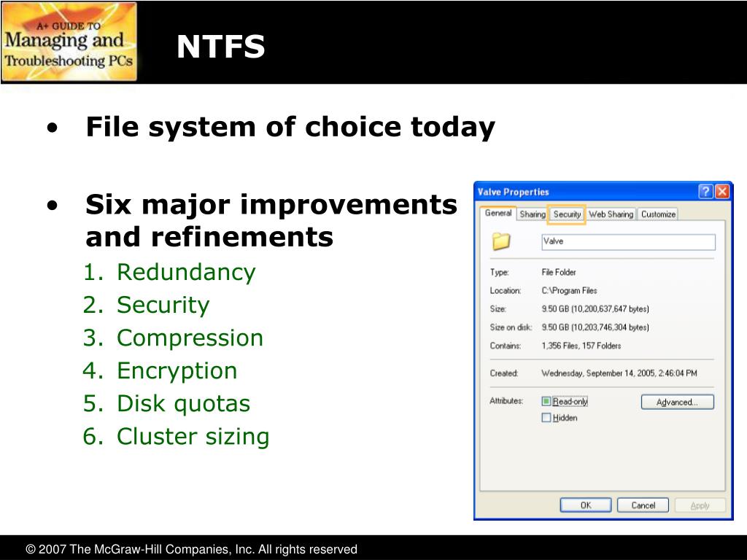Click the created date "Wednesday, September 14, 2005"
Viewport: 747px width, 560px height.
[598, 373]
